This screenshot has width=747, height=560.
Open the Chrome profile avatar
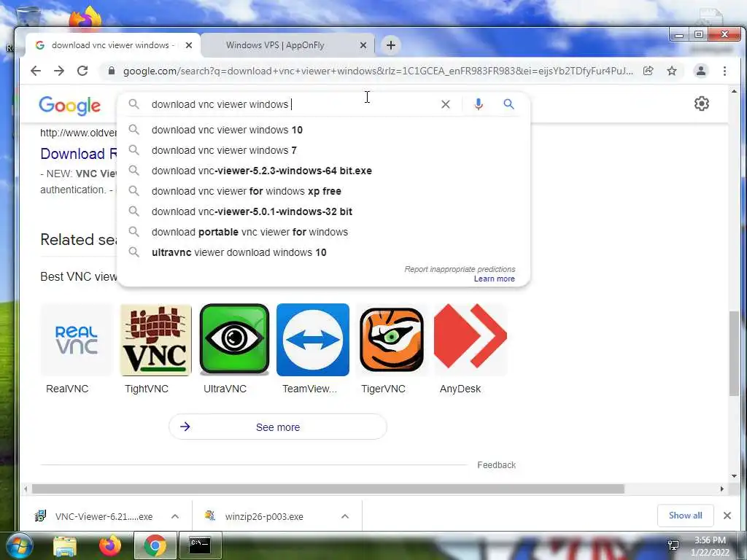click(x=701, y=71)
